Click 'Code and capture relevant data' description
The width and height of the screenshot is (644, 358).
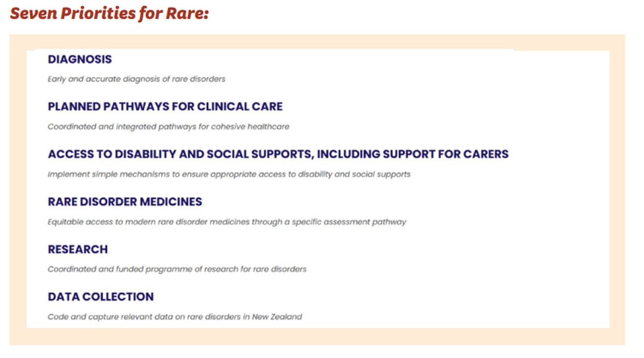click(175, 317)
